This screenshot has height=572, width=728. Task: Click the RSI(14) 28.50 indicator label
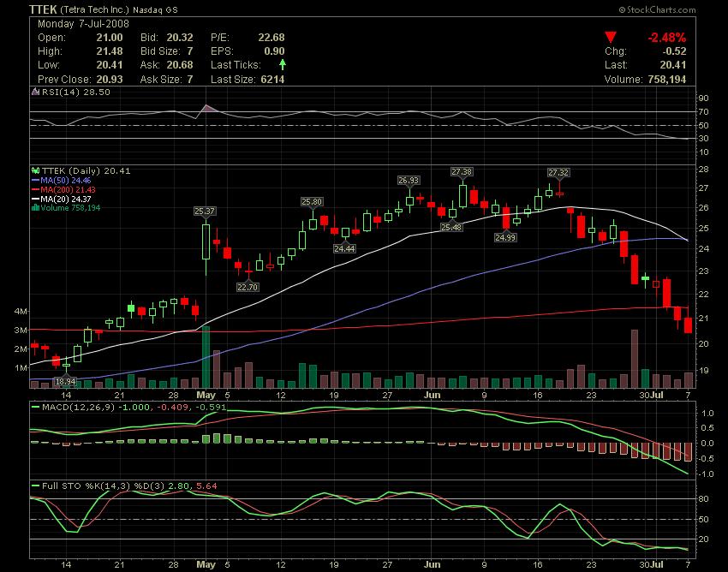click(76, 92)
